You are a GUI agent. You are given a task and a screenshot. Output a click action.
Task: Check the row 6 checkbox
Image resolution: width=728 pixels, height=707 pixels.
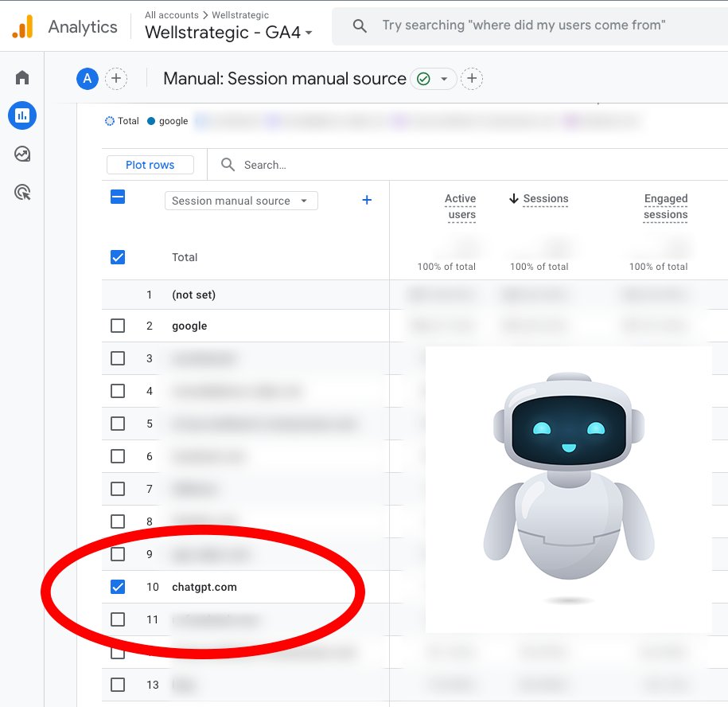pyautogui.click(x=118, y=456)
